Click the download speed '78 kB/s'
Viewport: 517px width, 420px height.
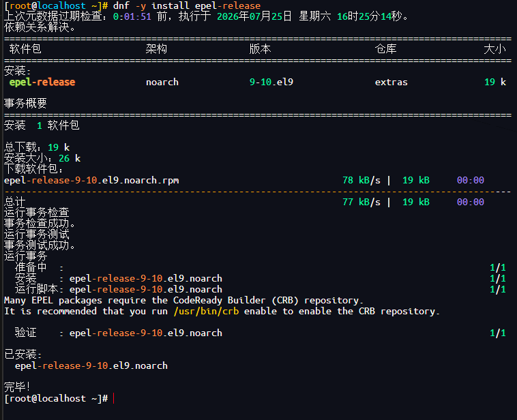pyautogui.click(x=361, y=180)
